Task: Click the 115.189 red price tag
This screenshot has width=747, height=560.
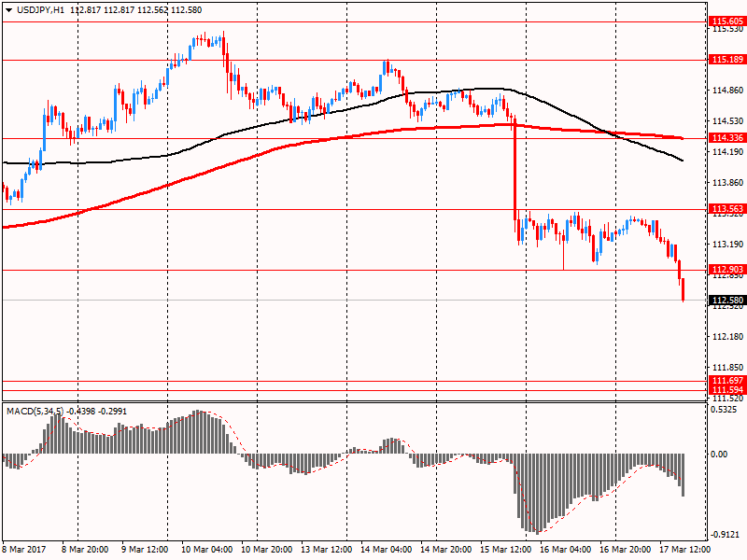Action: pyautogui.click(x=726, y=59)
